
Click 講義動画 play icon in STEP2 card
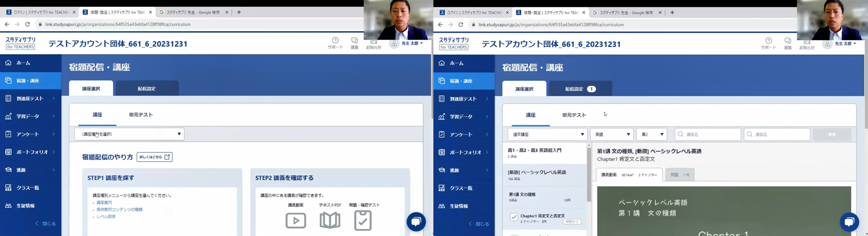[296, 221]
